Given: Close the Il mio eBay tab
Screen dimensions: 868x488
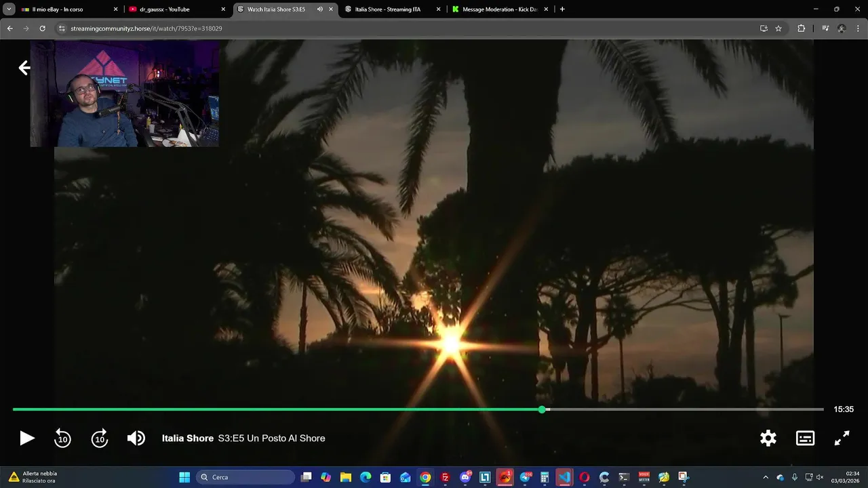Looking at the screenshot, I should [x=115, y=9].
